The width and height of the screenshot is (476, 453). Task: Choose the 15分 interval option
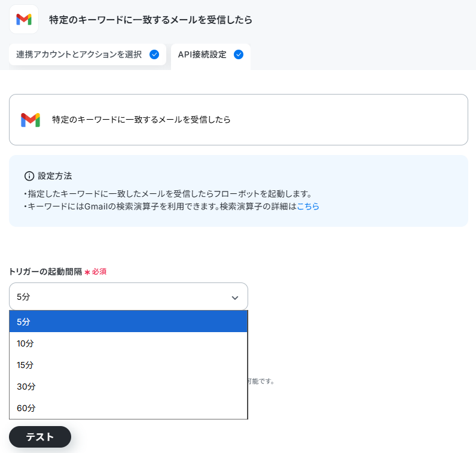click(129, 365)
